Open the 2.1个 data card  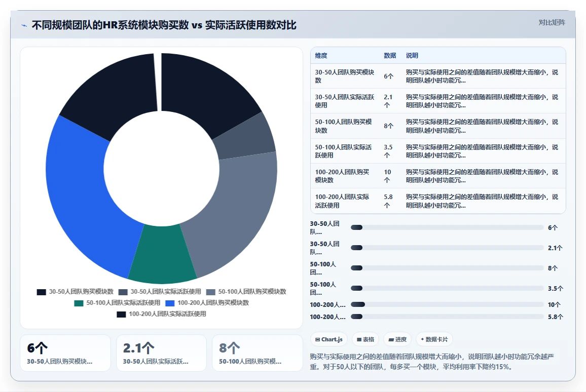tap(161, 353)
